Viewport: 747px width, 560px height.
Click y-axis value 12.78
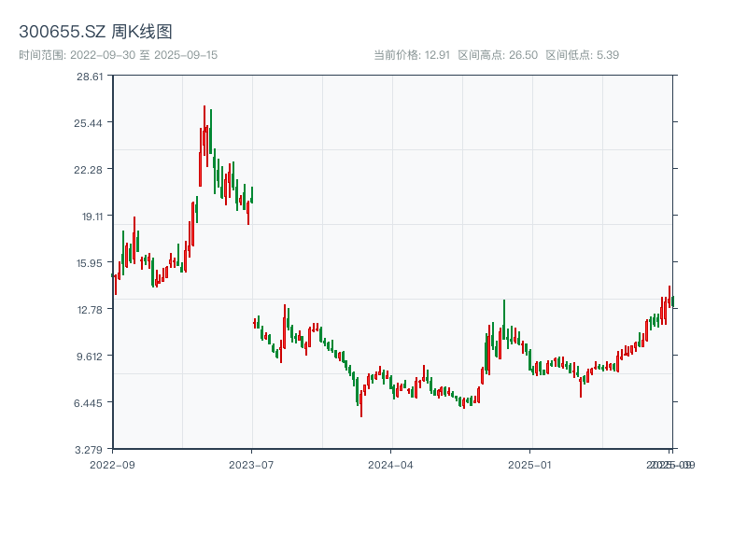(x=90, y=310)
